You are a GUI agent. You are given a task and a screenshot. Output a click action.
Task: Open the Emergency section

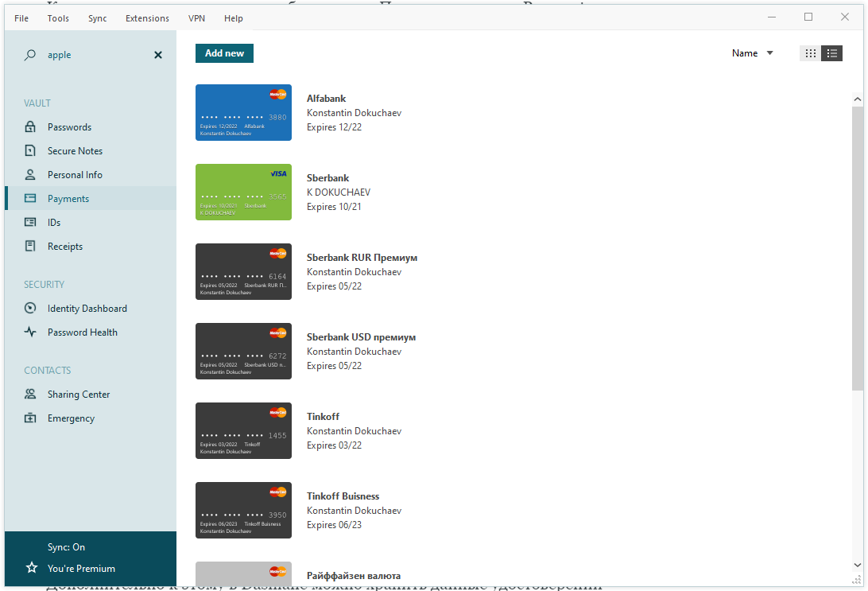pos(91,418)
